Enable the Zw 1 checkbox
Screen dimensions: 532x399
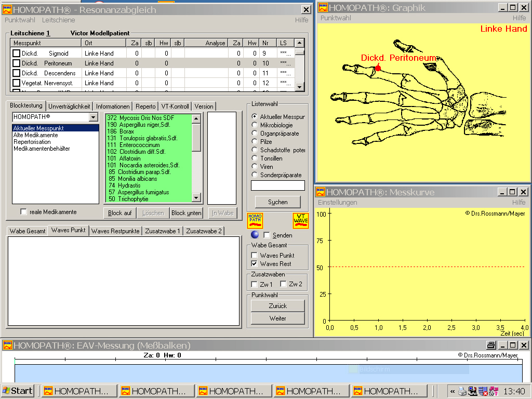(x=254, y=284)
